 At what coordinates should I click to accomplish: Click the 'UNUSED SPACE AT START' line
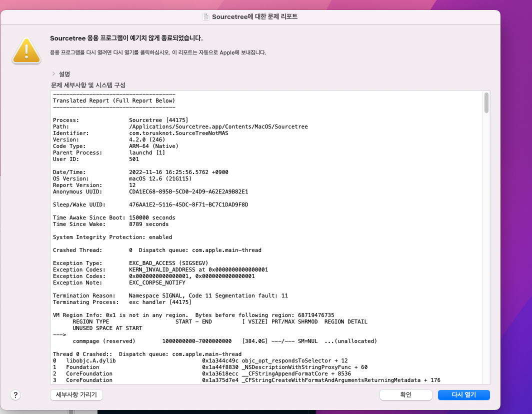tap(107, 328)
